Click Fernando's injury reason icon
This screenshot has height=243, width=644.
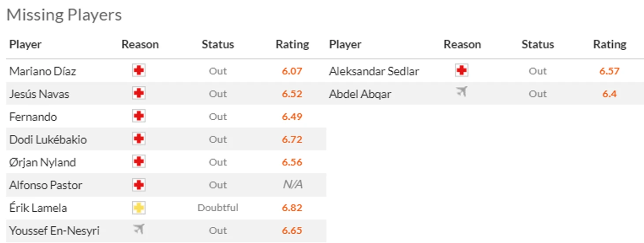click(x=139, y=116)
